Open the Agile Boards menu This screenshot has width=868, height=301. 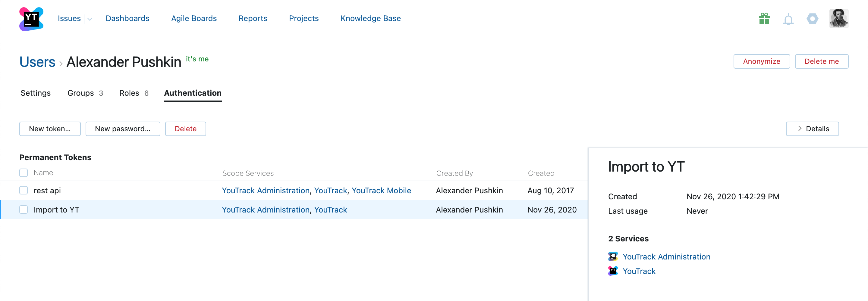[x=194, y=19]
